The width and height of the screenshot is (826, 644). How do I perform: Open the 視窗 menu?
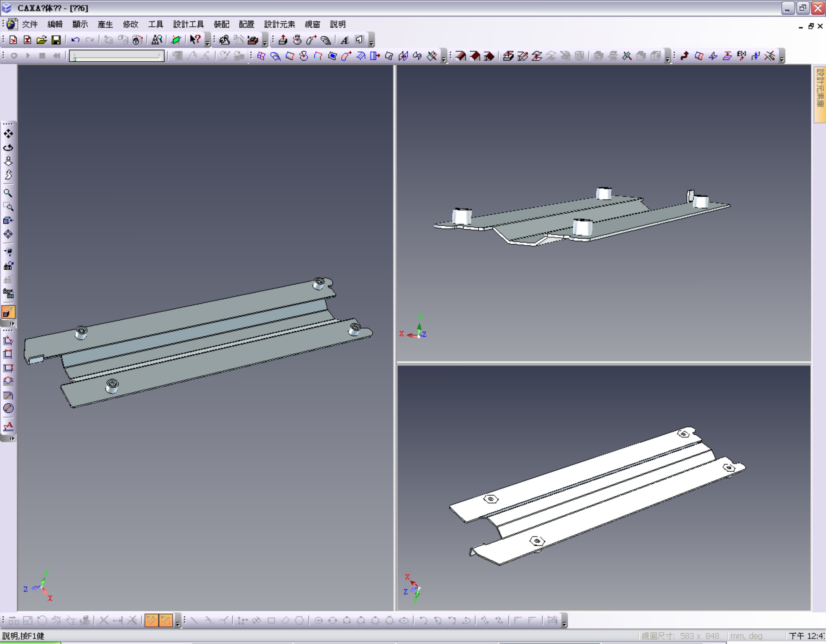point(312,25)
